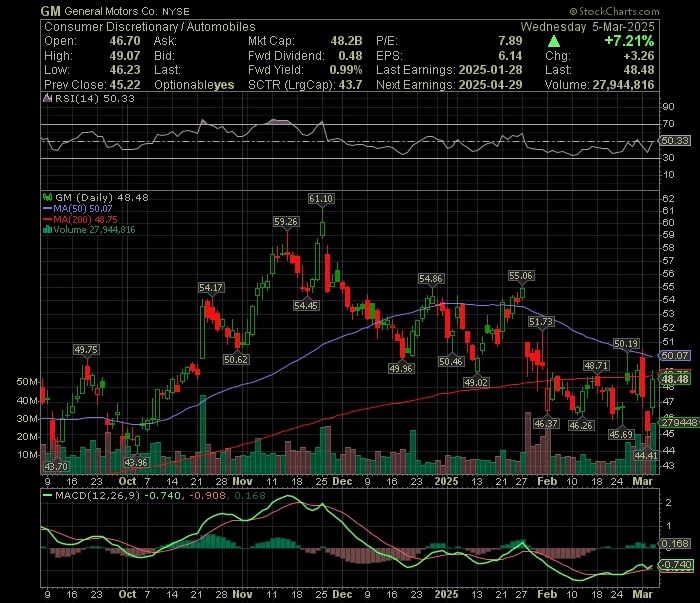Screen dimensions: 700x603
Task: Click the 46.37 low price annotation
Action: point(546,423)
